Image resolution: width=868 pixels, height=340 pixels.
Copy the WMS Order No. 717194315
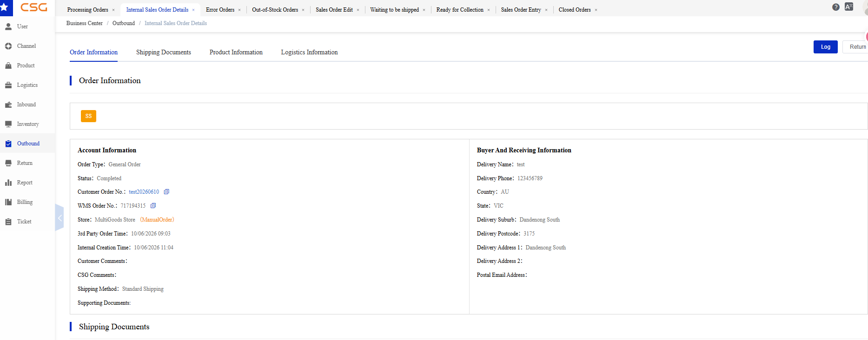pos(153,206)
